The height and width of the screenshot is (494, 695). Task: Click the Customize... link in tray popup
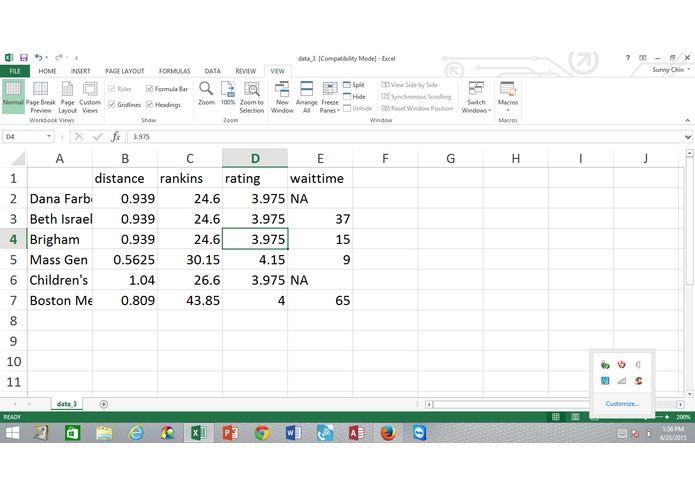(x=622, y=403)
